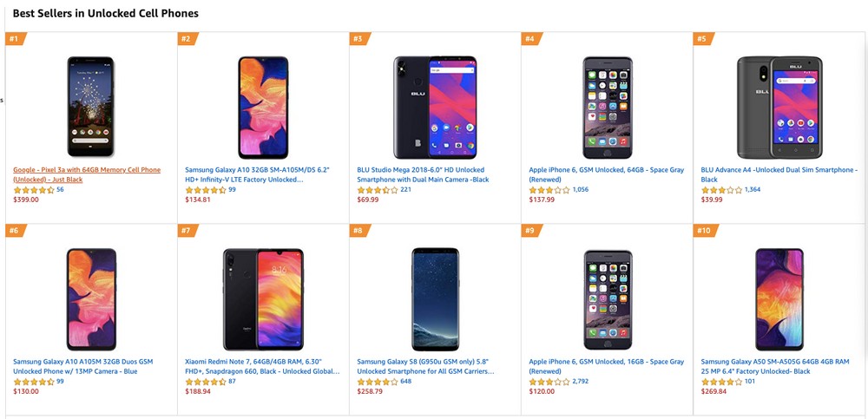This screenshot has height=419, width=868.
Task: Click the star rating for BLU Studio Mega
Action: click(378, 190)
